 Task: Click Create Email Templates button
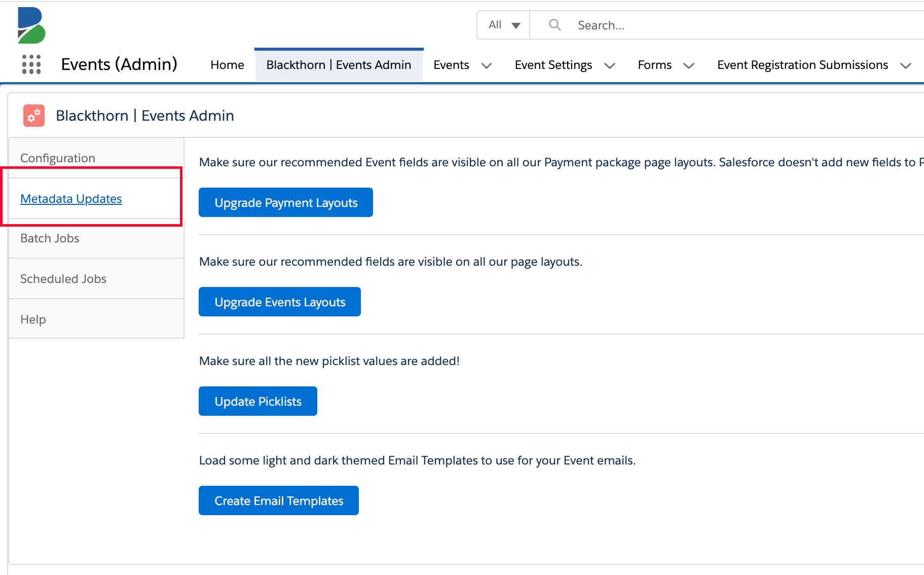pos(279,500)
